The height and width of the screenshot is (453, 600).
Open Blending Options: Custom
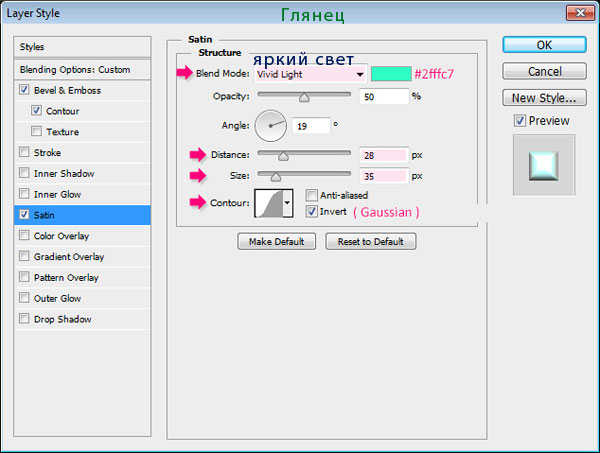point(82,70)
